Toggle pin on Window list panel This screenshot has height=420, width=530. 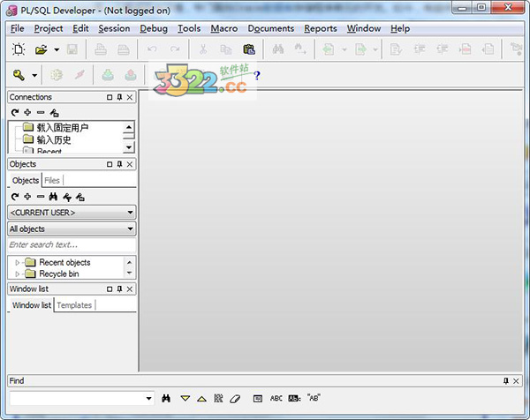coord(119,289)
